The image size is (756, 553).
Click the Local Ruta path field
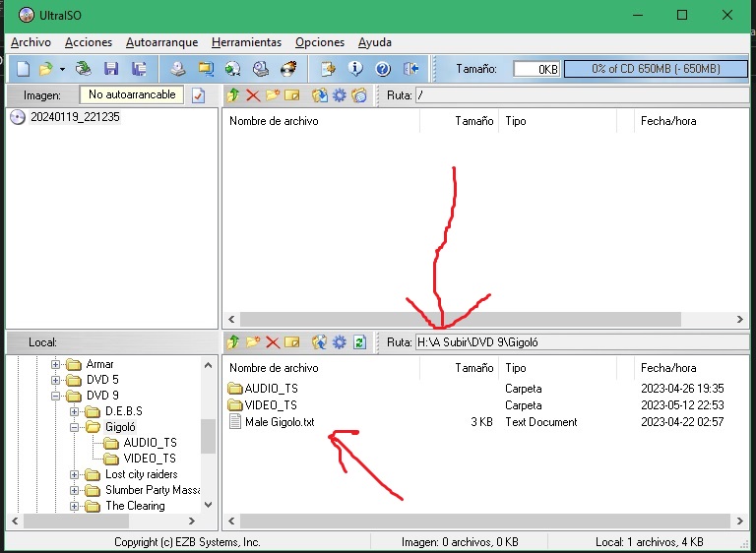(x=582, y=342)
